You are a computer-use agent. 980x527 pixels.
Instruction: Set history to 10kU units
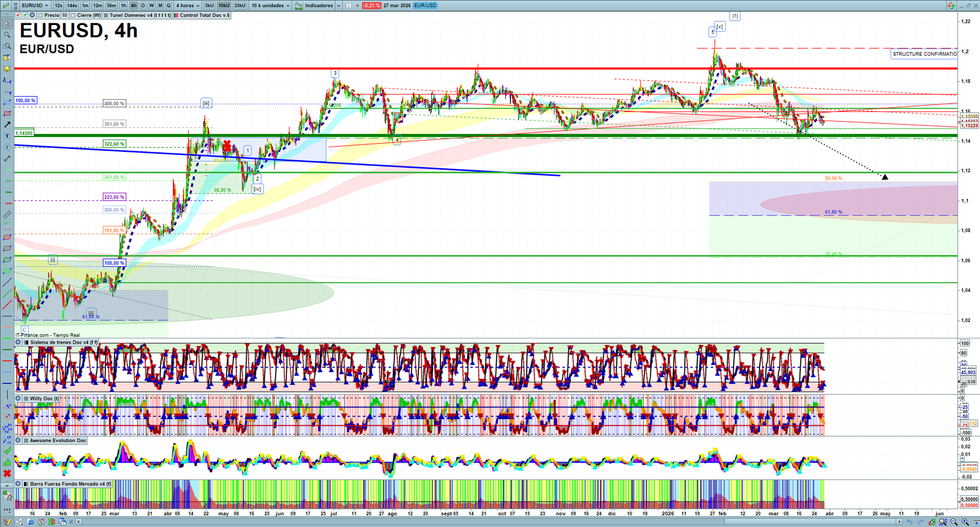[x=224, y=6]
